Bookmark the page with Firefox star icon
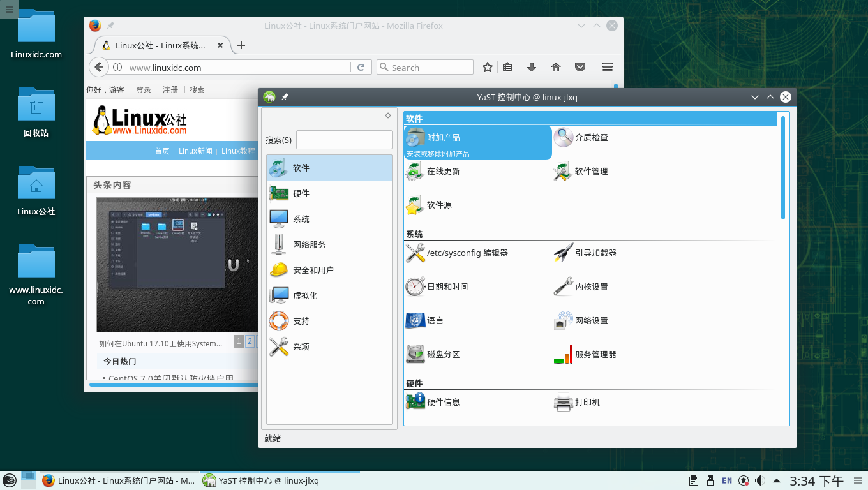868x490 pixels. [x=487, y=67]
